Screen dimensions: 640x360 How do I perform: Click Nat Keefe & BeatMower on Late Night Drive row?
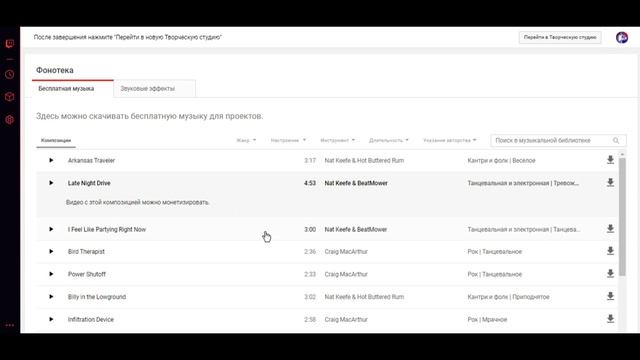(356, 183)
